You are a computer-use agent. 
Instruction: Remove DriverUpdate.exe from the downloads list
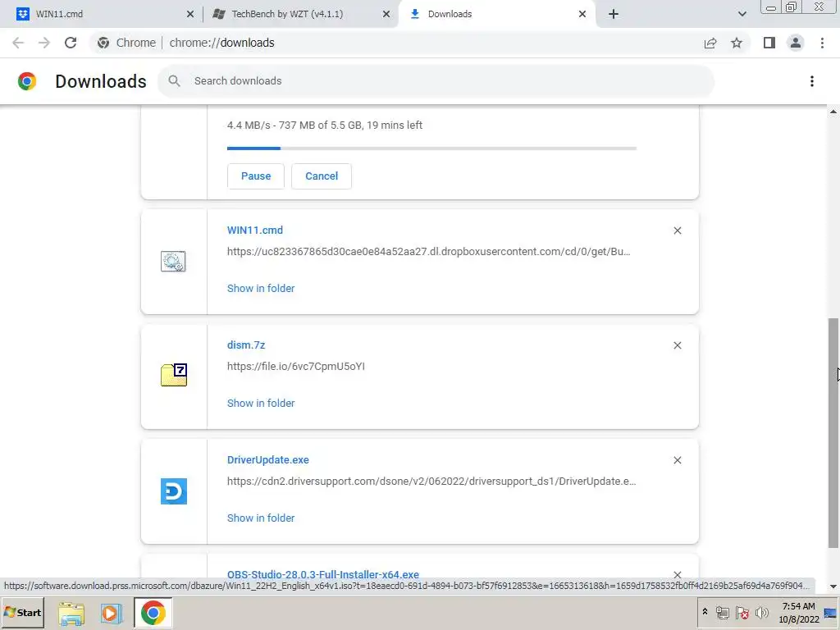pyautogui.click(x=677, y=460)
